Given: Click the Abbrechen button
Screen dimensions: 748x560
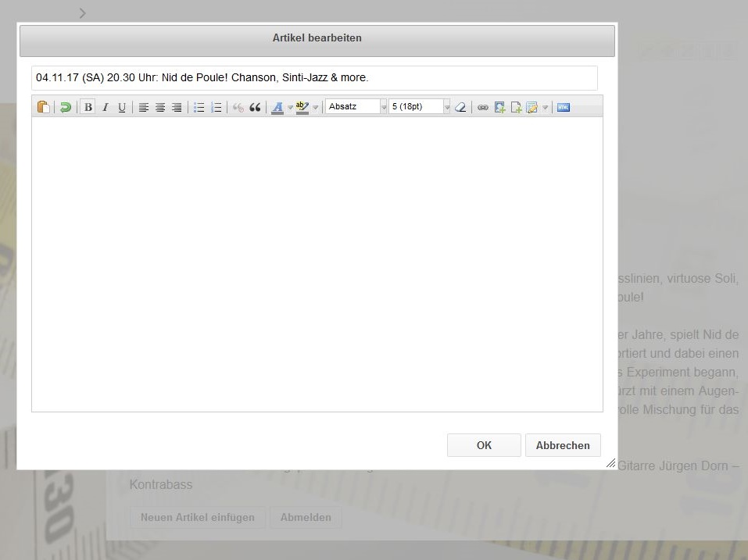Looking at the screenshot, I should [x=563, y=445].
